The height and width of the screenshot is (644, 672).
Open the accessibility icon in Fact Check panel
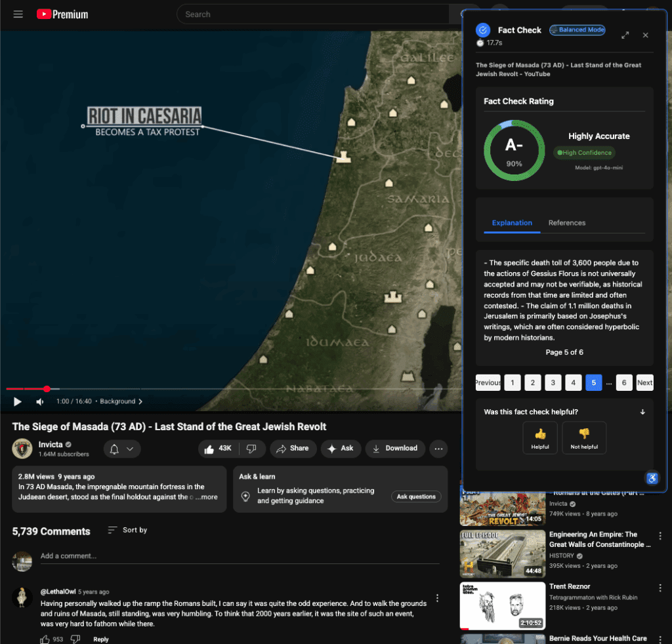pos(652,478)
